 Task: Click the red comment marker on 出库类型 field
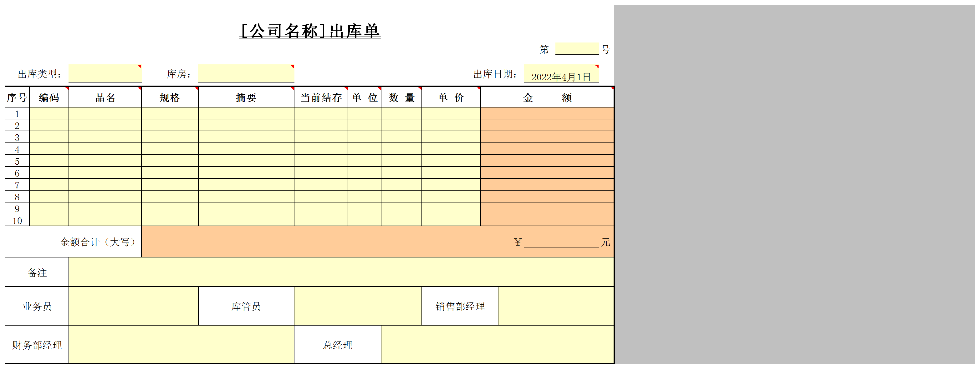139,67
